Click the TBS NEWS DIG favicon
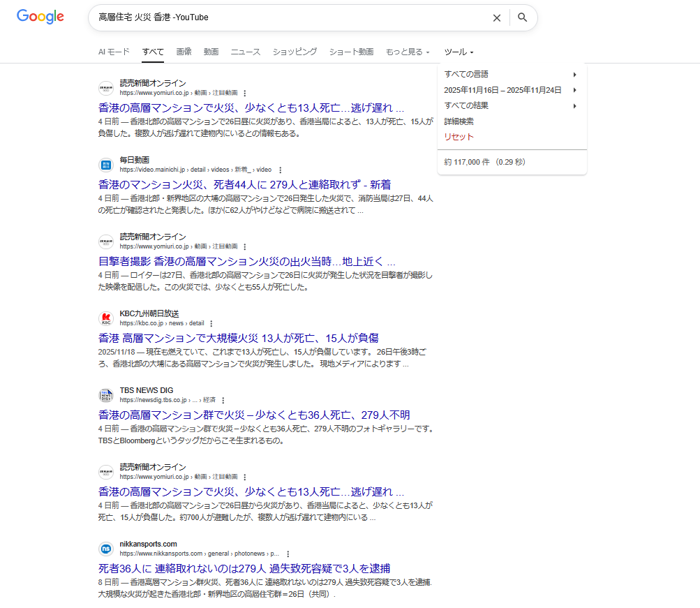700x608 pixels. (106, 396)
